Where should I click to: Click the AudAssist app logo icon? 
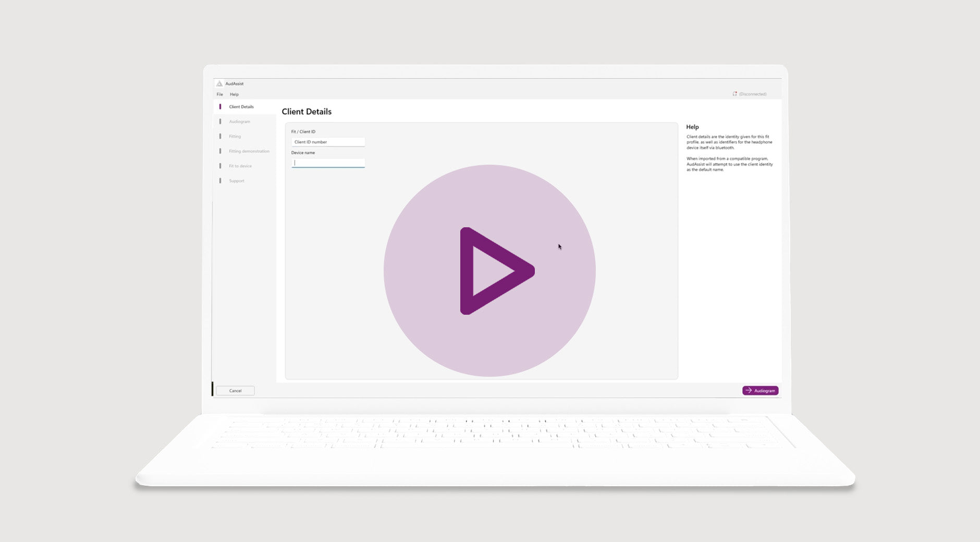[219, 84]
